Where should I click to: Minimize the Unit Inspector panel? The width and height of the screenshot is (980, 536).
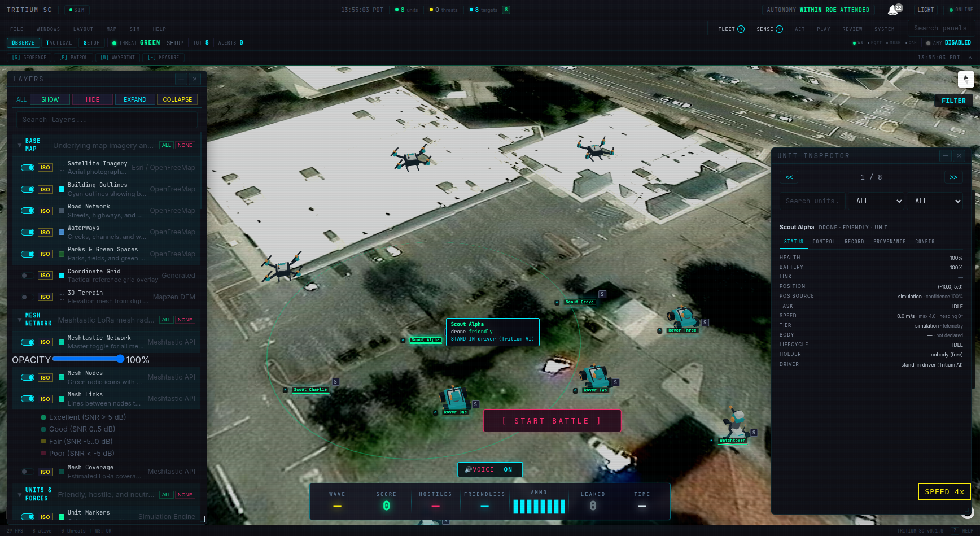[946, 156]
